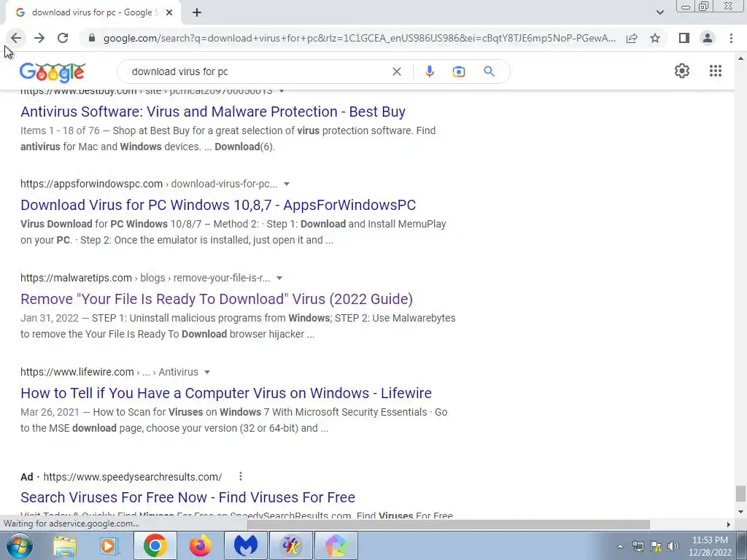Click the address bar URL
The image size is (747, 560).
click(x=359, y=38)
